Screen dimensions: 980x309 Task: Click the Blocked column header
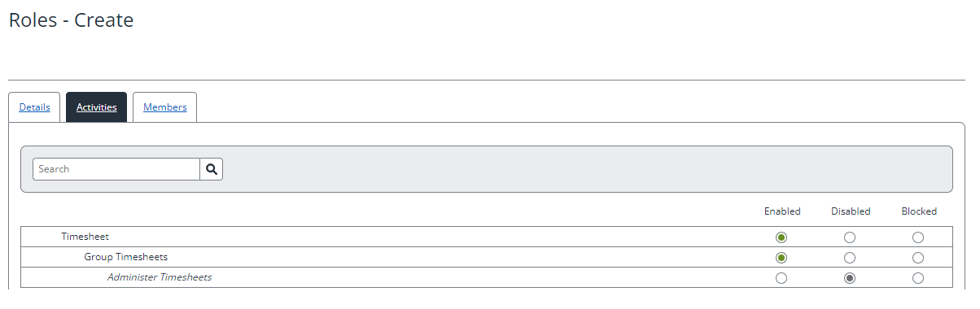click(x=919, y=211)
